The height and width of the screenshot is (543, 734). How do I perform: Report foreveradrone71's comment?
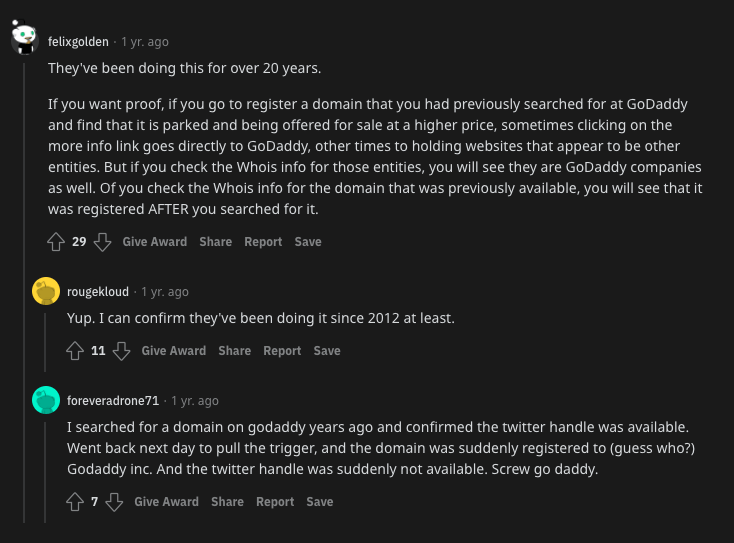point(275,502)
